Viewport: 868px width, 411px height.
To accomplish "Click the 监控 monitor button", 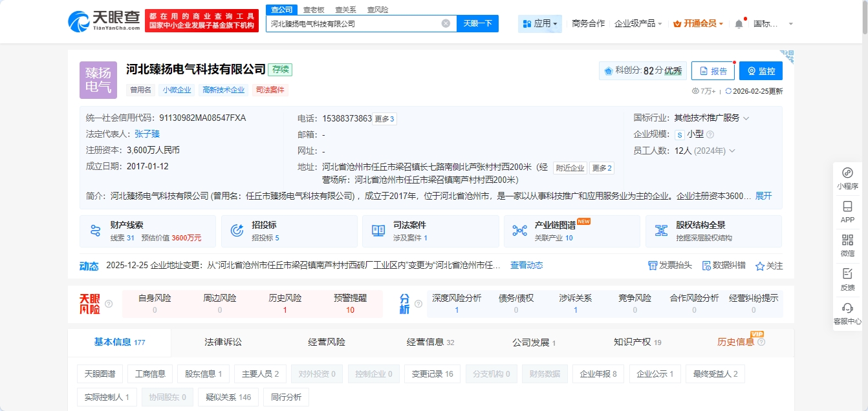I will [761, 71].
